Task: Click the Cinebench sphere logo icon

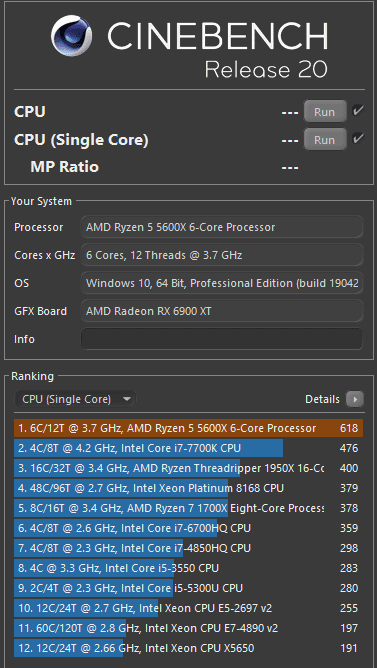Action: pos(71,36)
